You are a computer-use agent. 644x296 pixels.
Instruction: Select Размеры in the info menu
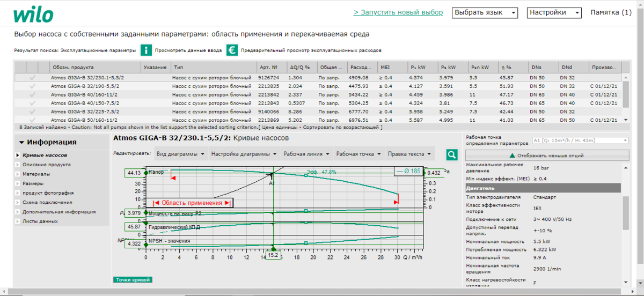33,183
